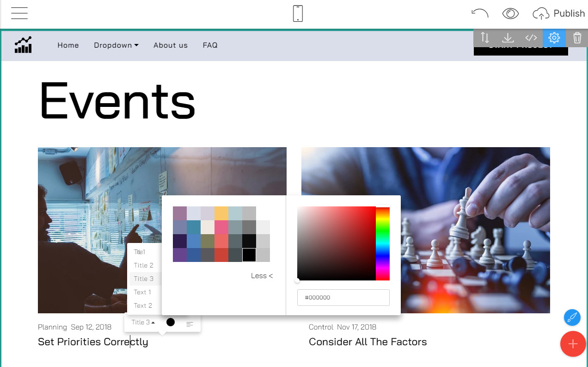The image size is (588, 367).
Task: Click the chart logo in navbar
Action: 23,45
